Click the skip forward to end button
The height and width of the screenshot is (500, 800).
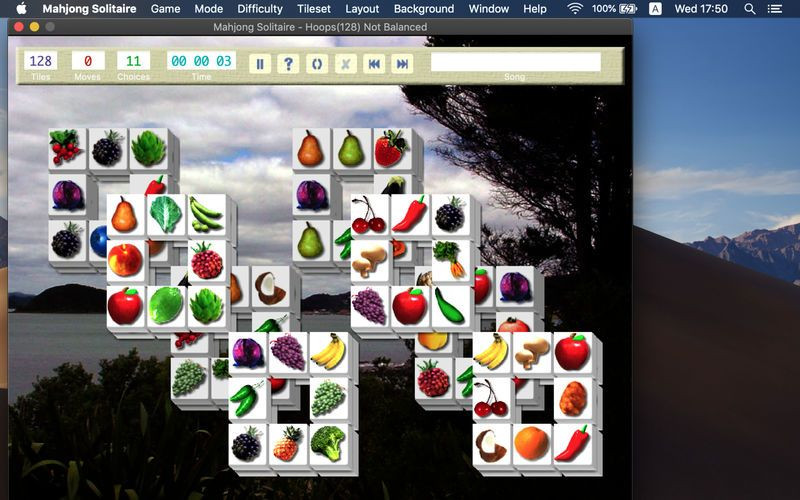[x=403, y=64]
